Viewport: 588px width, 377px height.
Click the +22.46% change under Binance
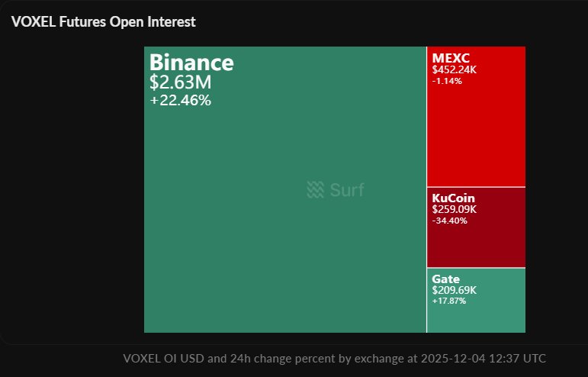point(181,100)
